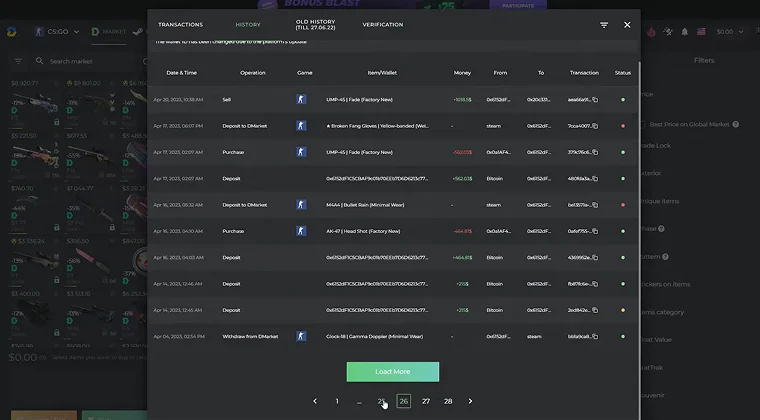
Task: Open the $0.00 balance dropdown
Action: click(x=729, y=32)
